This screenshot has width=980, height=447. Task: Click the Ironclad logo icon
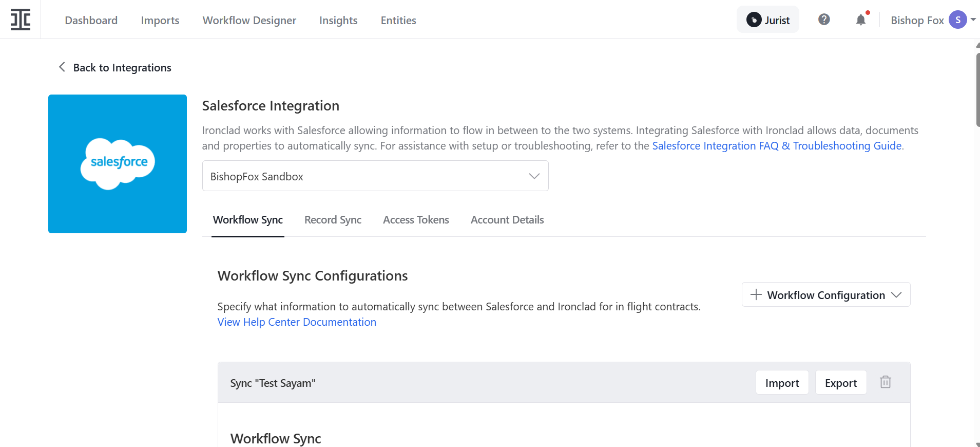[21, 20]
